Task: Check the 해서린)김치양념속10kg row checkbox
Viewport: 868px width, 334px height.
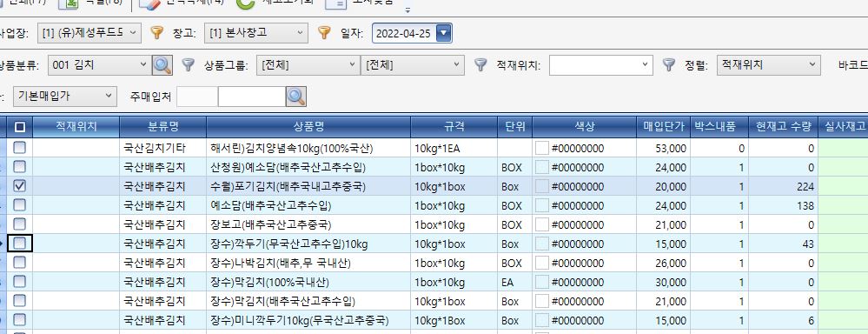Action: pyautogui.click(x=19, y=148)
